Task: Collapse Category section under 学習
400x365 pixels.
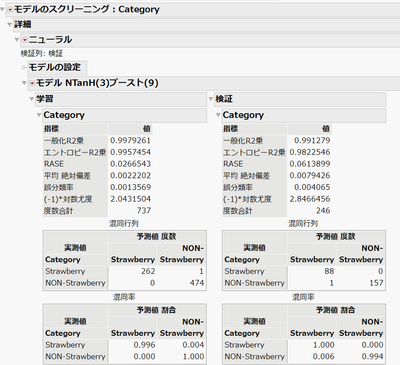Action: pyautogui.click(x=39, y=115)
